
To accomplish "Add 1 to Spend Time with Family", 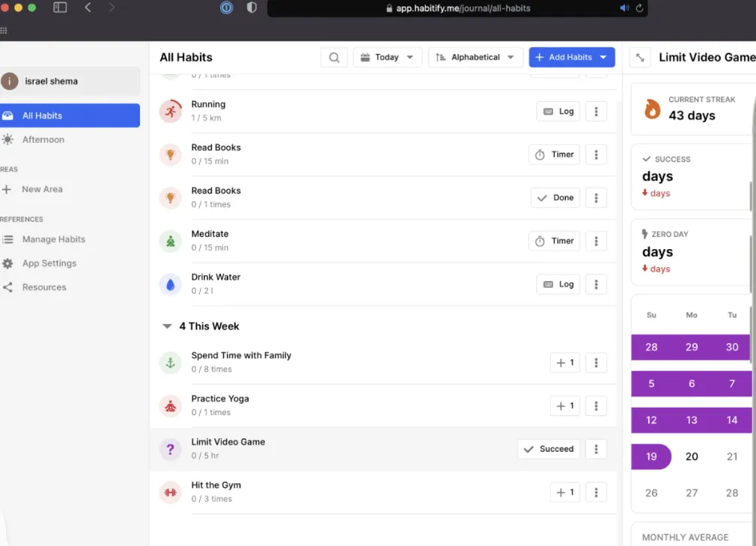I will [x=565, y=363].
